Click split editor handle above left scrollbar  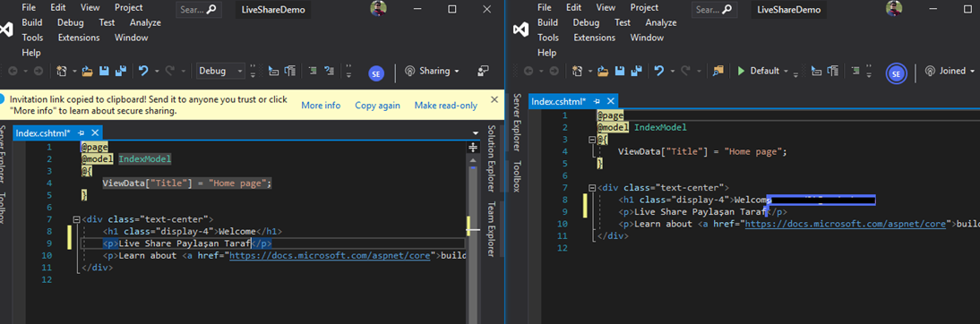[473, 148]
